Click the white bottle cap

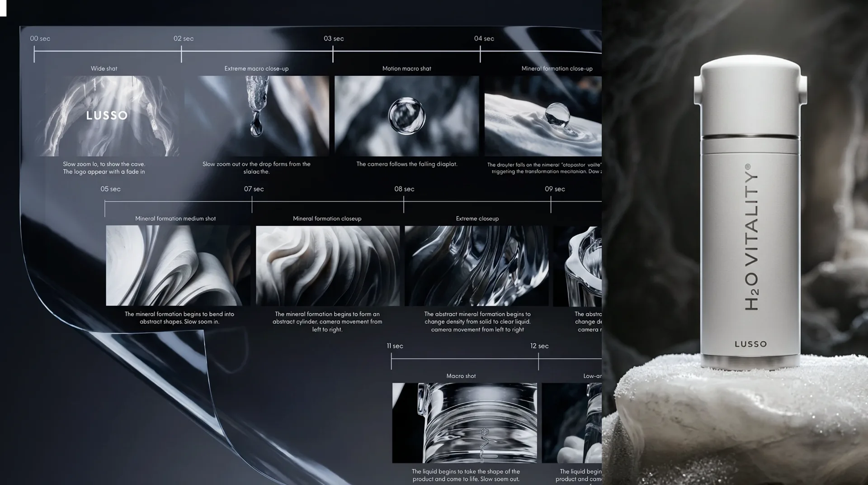pos(750,95)
